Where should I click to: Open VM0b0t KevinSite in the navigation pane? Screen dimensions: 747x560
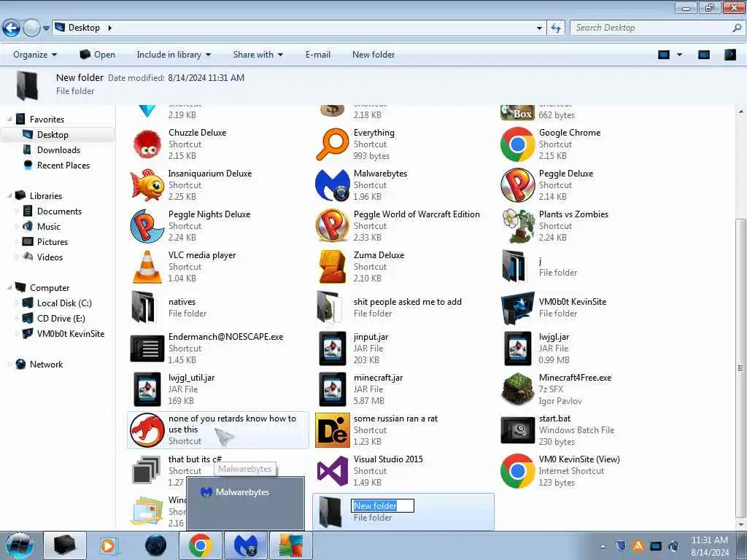tap(71, 334)
